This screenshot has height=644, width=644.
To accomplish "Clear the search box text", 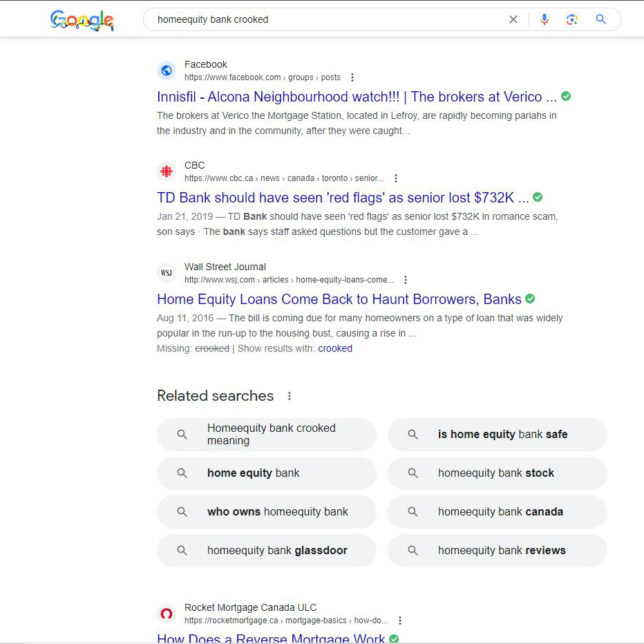I will pyautogui.click(x=513, y=19).
